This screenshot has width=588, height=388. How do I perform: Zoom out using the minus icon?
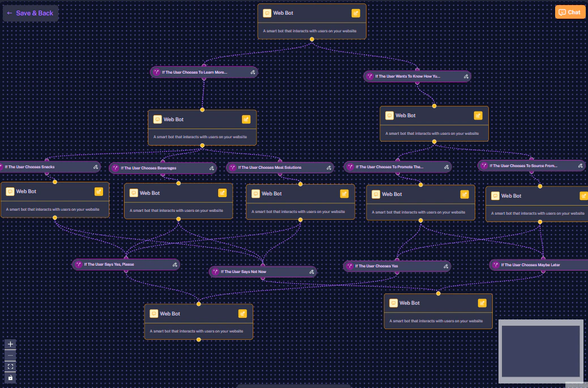click(10, 355)
